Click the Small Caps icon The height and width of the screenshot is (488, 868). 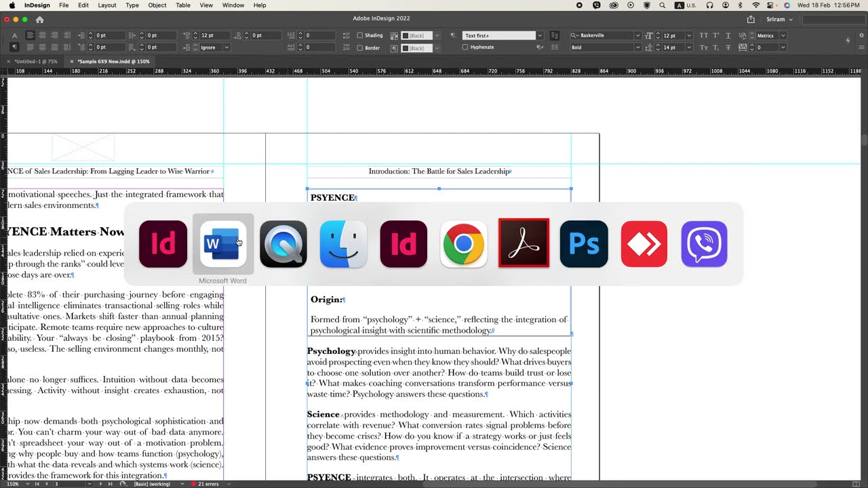pyautogui.click(x=704, y=47)
